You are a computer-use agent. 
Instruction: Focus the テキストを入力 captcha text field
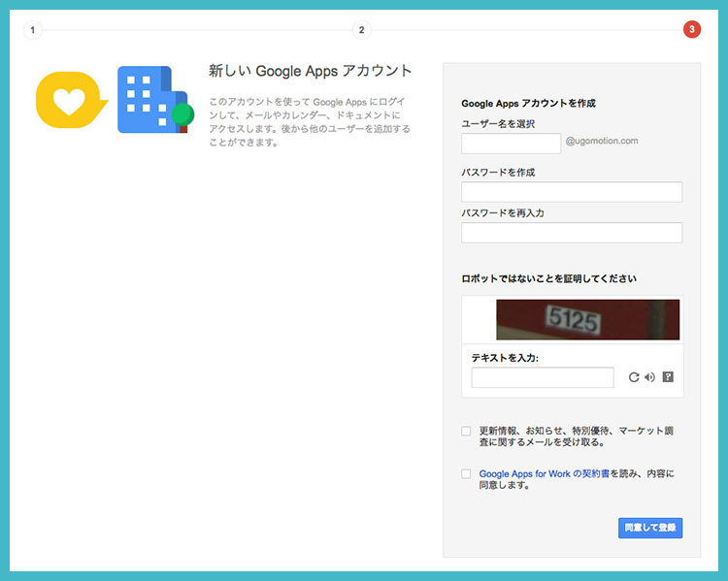pyautogui.click(x=543, y=377)
